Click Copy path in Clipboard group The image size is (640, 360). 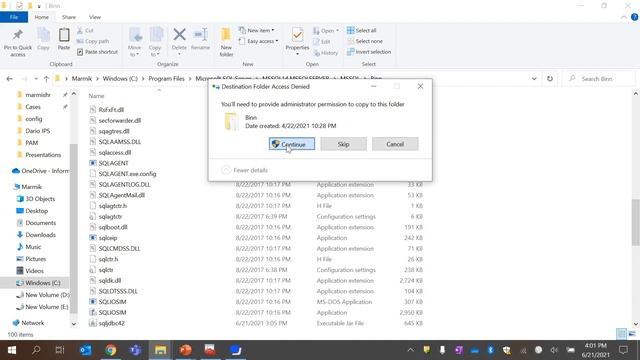tap(93, 41)
